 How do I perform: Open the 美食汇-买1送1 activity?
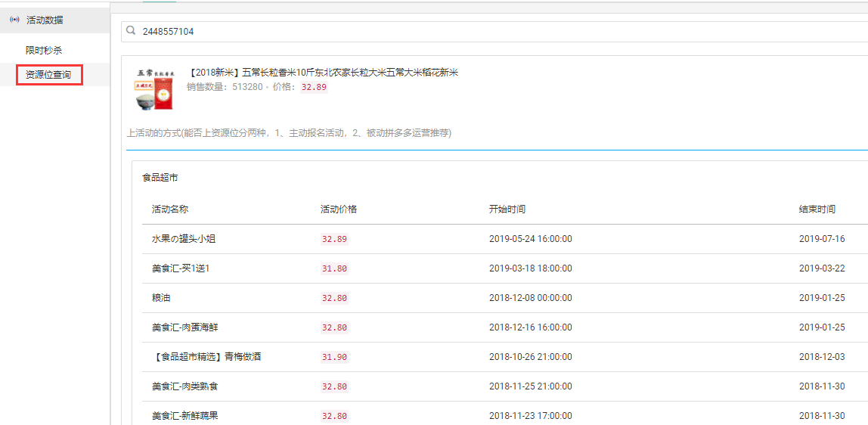[181, 268]
